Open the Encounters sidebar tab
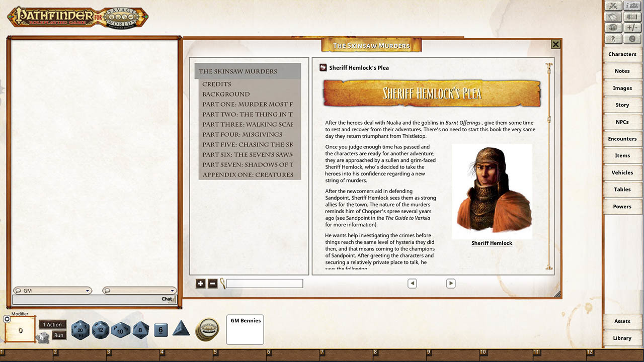 point(622,139)
